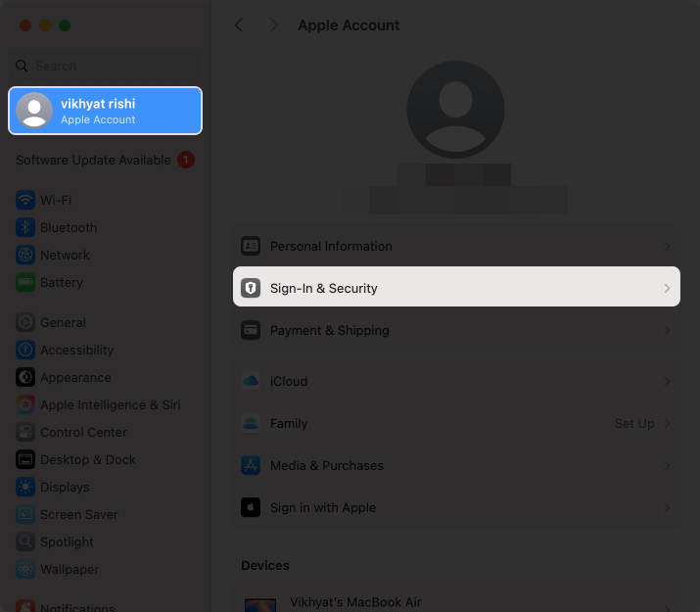Click the MacBook Air device thumbnail
700x612 pixels.
tap(260, 605)
